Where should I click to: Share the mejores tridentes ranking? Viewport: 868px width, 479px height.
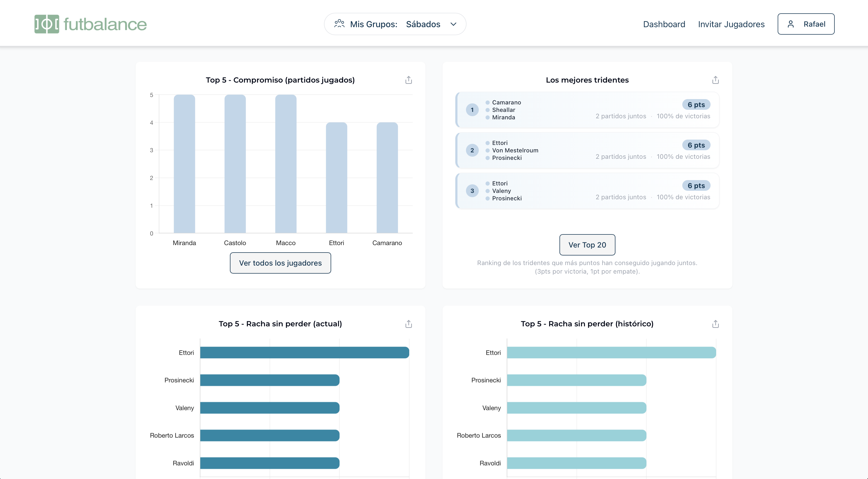coord(715,80)
